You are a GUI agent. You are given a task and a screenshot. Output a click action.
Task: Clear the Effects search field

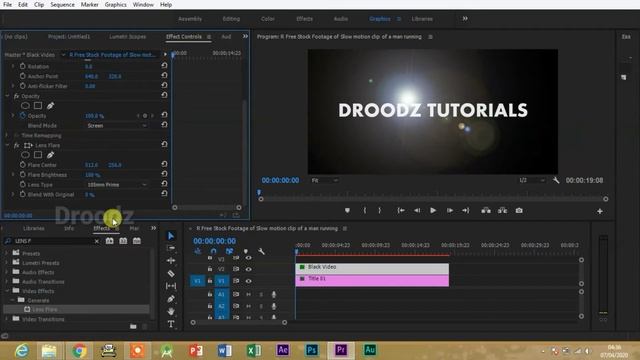tap(97, 241)
